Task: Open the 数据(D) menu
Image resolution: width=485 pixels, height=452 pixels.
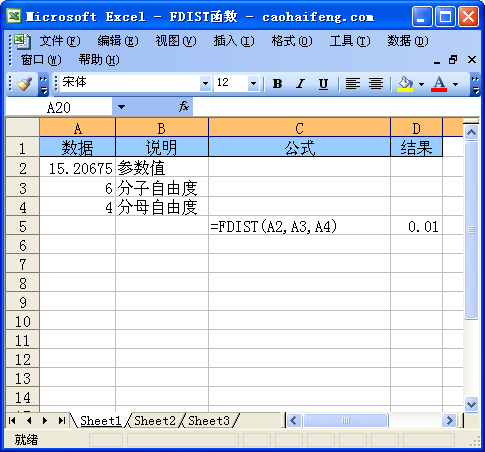Action: click(x=408, y=41)
